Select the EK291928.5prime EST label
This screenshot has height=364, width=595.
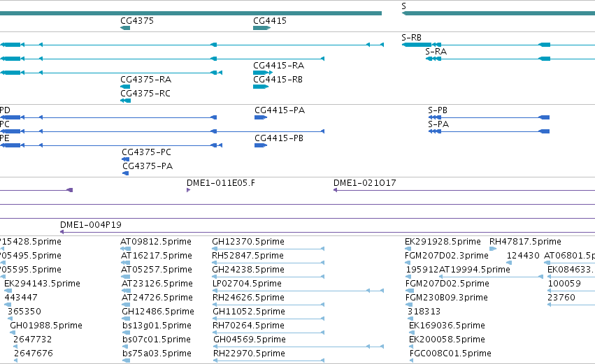pyautogui.click(x=443, y=242)
